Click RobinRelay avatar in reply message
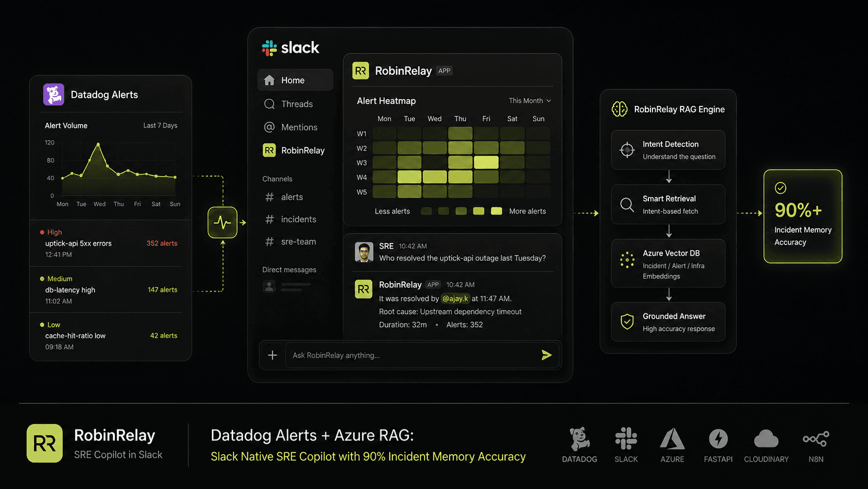This screenshot has height=489, width=868. [x=363, y=289]
